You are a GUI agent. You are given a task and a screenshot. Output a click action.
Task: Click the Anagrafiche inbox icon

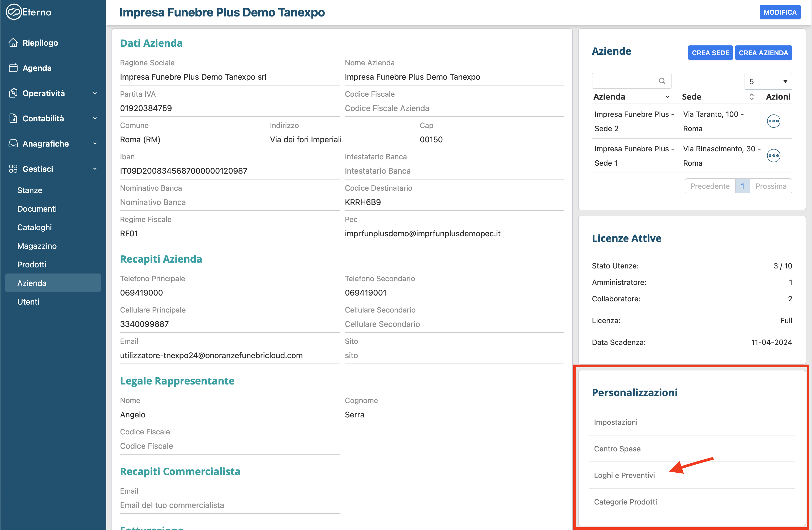13,144
